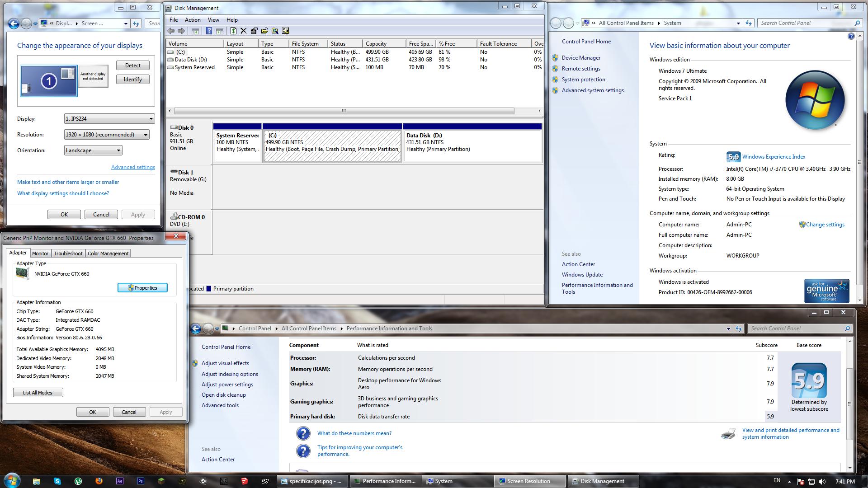
Task: Click Change settings link for computer name
Action: click(825, 225)
